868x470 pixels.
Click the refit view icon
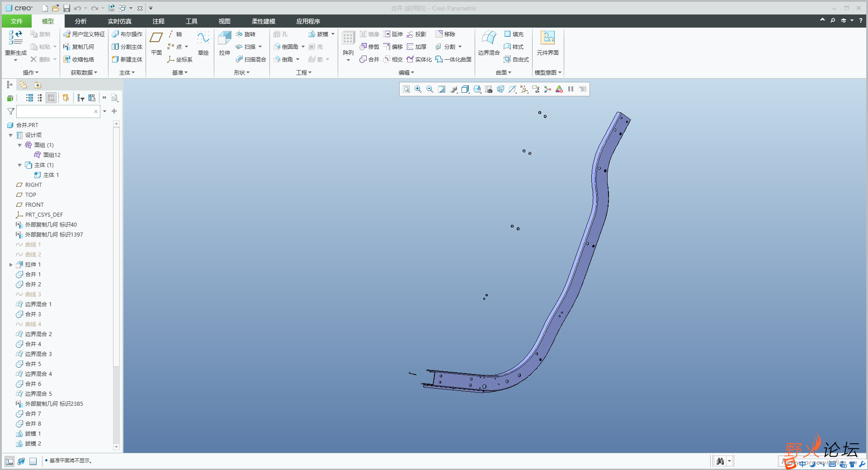pyautogui.click(x=406, y=90)
